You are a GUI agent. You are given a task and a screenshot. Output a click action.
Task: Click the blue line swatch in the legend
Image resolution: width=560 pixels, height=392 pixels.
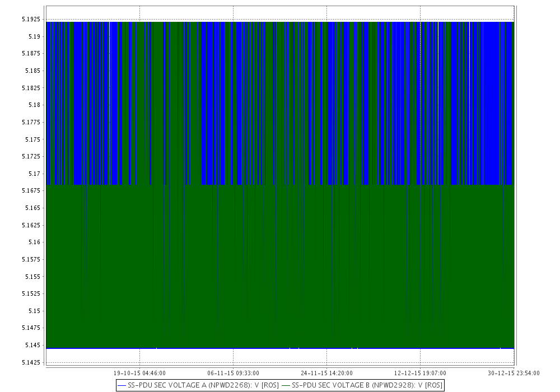122,386
